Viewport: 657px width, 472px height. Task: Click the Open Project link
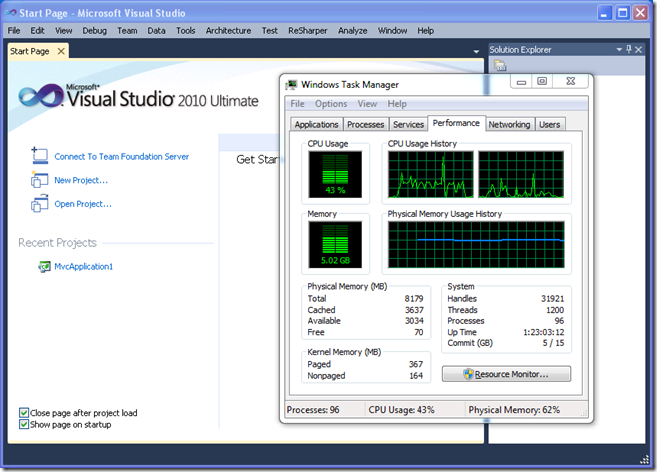(83, 204)
